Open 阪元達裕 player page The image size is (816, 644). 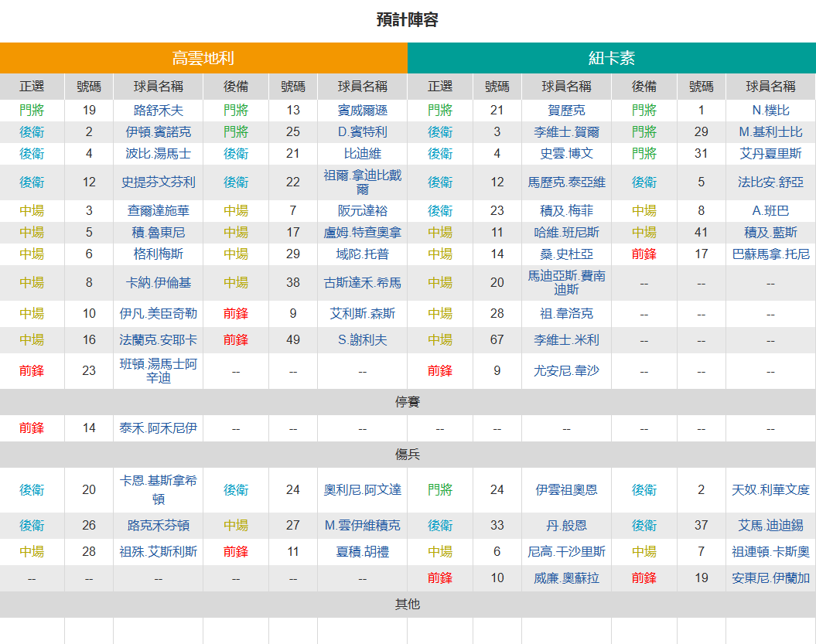point(363,211)
